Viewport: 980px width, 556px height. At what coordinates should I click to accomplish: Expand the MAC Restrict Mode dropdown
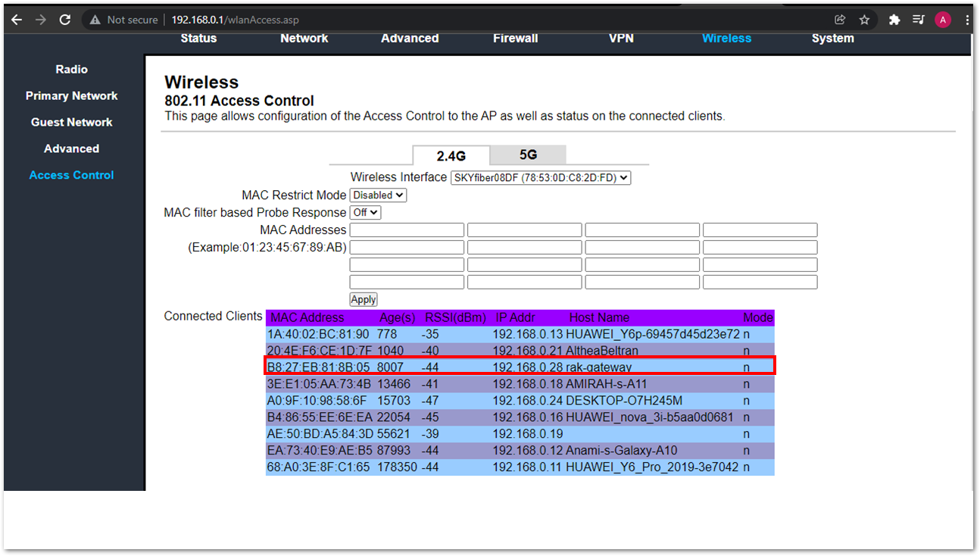(x=378, y=195)
